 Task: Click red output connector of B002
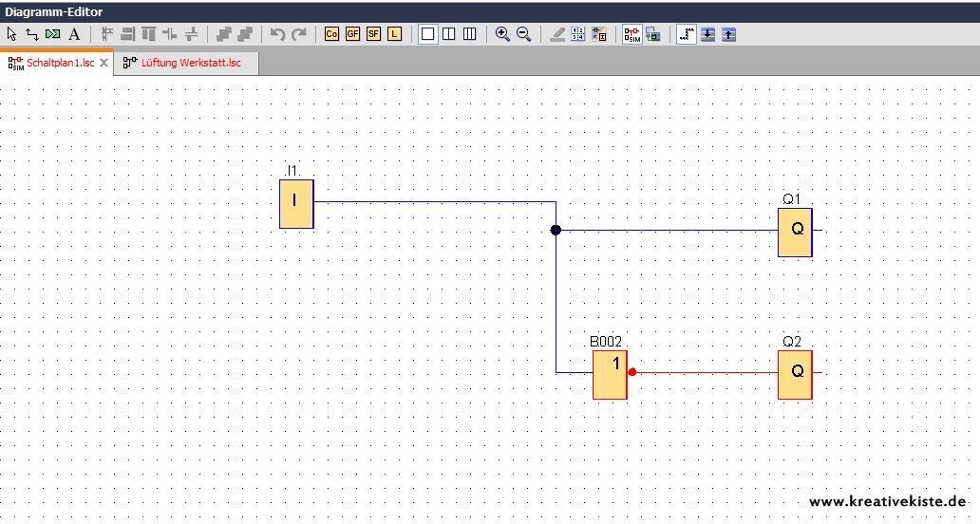[x=631, y=372]
